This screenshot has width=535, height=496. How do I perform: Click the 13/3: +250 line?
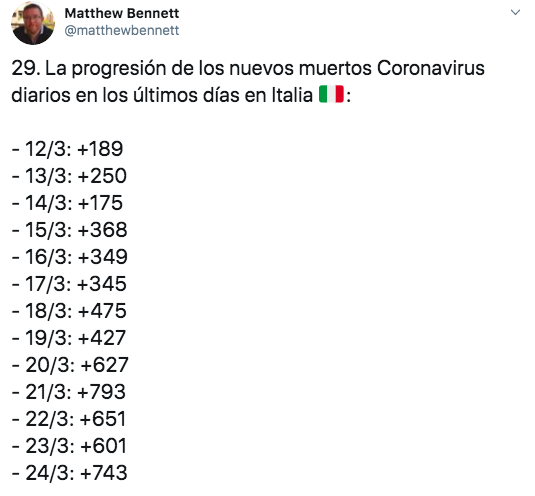(69, 176)
